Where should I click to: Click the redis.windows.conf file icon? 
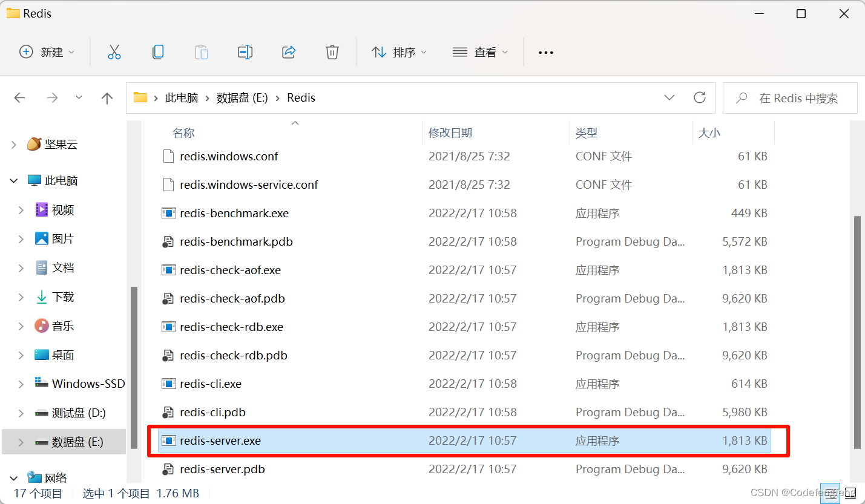168,156
